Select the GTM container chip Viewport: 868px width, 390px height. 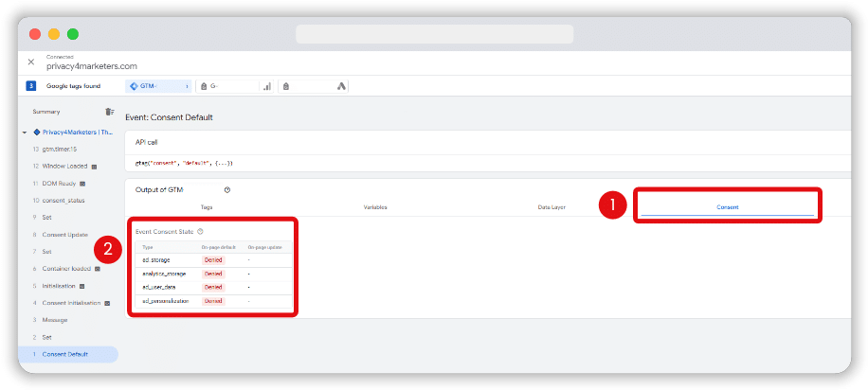pyautogui.click(x=158, y=86)
